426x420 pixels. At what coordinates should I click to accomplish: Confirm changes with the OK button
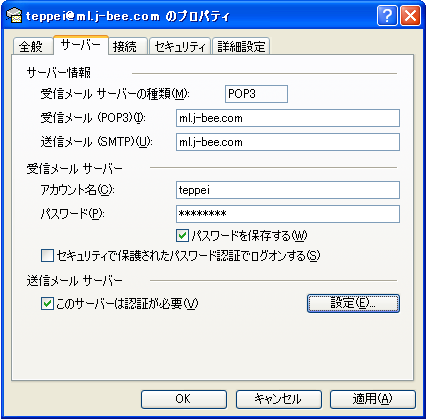pyautogui.click(x=184, y=399)
